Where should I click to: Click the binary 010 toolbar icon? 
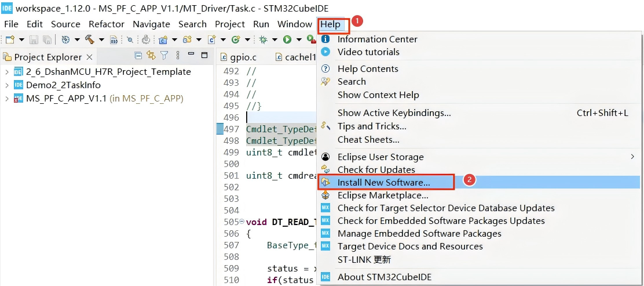(114, 40)
